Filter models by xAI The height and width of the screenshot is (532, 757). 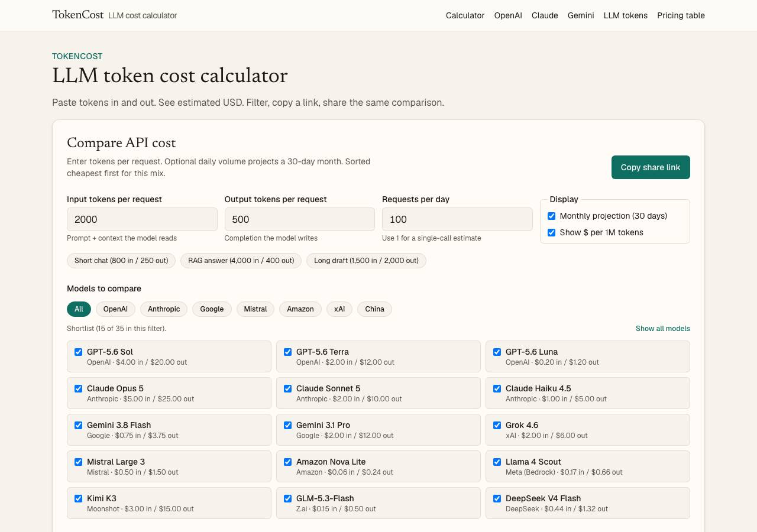pyautogui.click(x=339, y=309)
